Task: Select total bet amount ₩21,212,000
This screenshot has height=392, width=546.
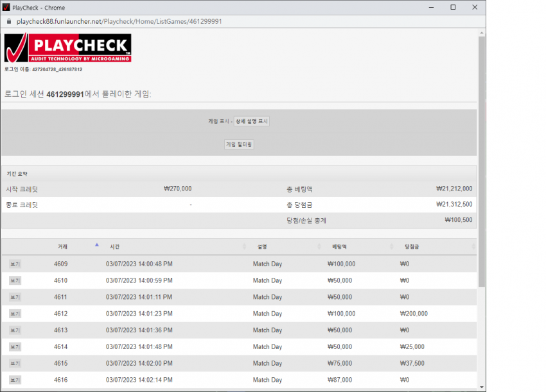Action: tap(454, 189)
